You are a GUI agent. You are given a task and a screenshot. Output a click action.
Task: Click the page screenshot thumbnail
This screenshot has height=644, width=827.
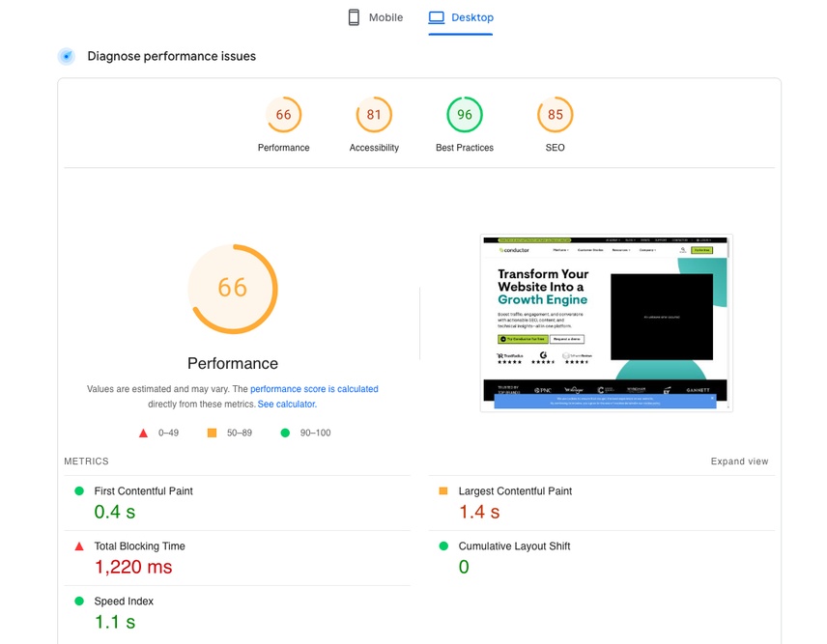point(606,323)
